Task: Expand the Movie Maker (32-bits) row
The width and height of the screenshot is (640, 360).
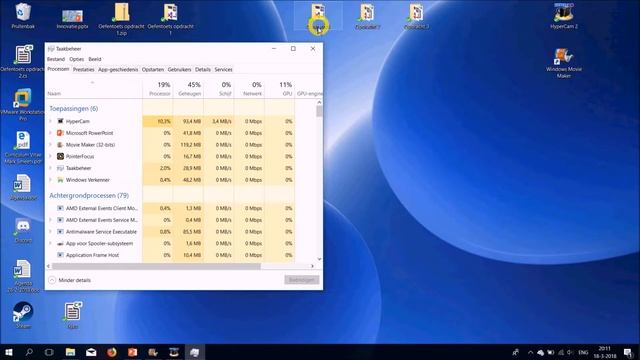Action: (x=51, y=145)
